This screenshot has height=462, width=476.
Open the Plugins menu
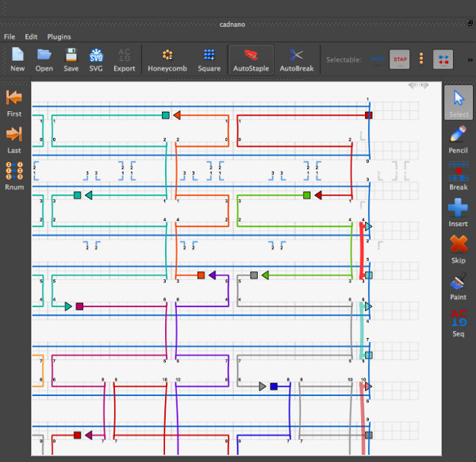click(59, 37)
